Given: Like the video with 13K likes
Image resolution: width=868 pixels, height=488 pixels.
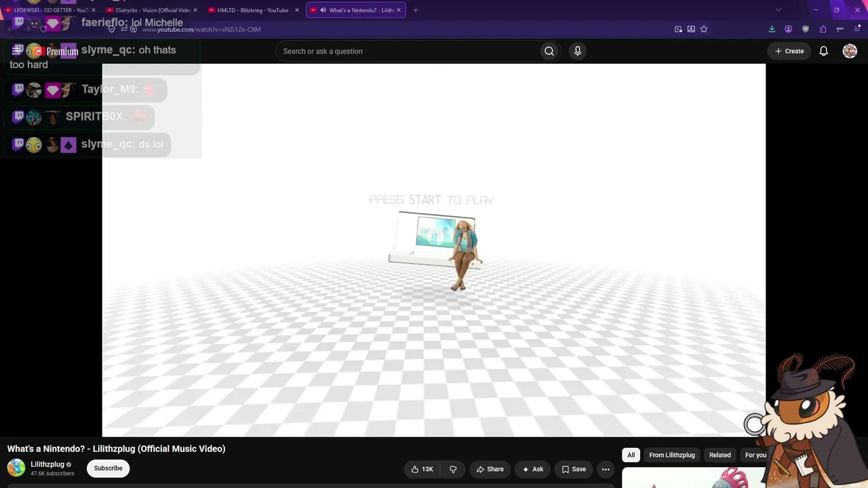Looking at the screenshot, I should 422,469.
